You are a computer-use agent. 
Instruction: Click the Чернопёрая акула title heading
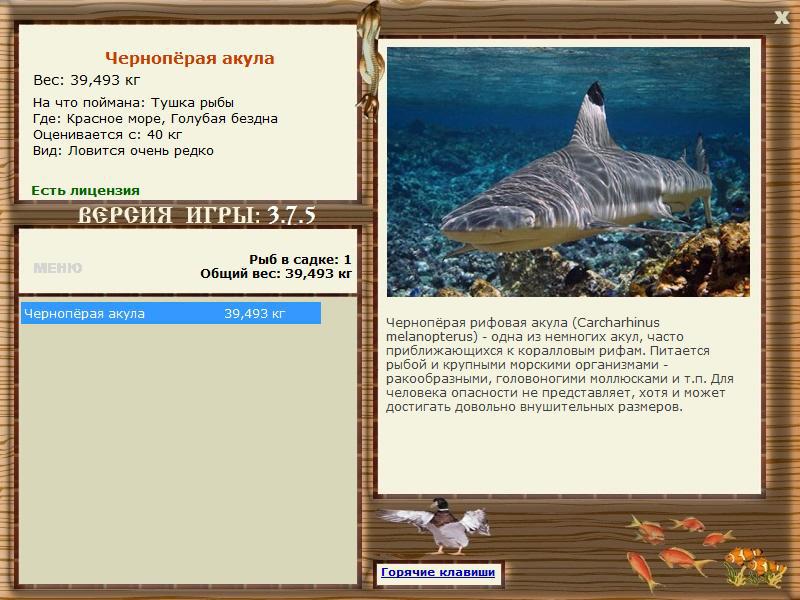(190, 58)
